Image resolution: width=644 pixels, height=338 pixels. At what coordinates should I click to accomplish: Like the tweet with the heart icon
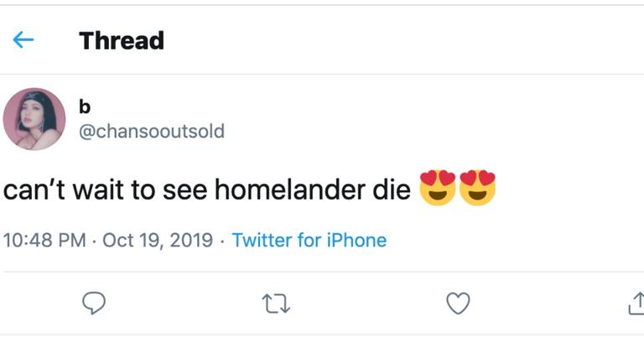pos(458,303)
